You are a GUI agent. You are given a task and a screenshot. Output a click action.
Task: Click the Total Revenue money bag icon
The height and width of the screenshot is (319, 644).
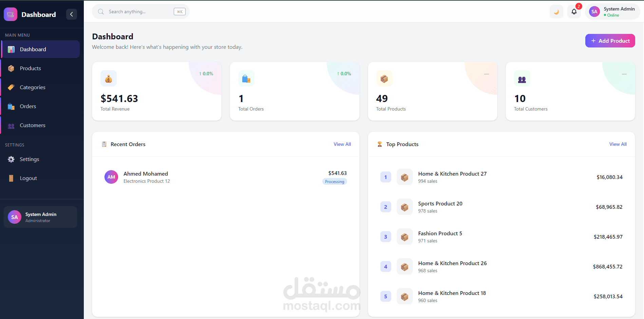coord(109,79)
